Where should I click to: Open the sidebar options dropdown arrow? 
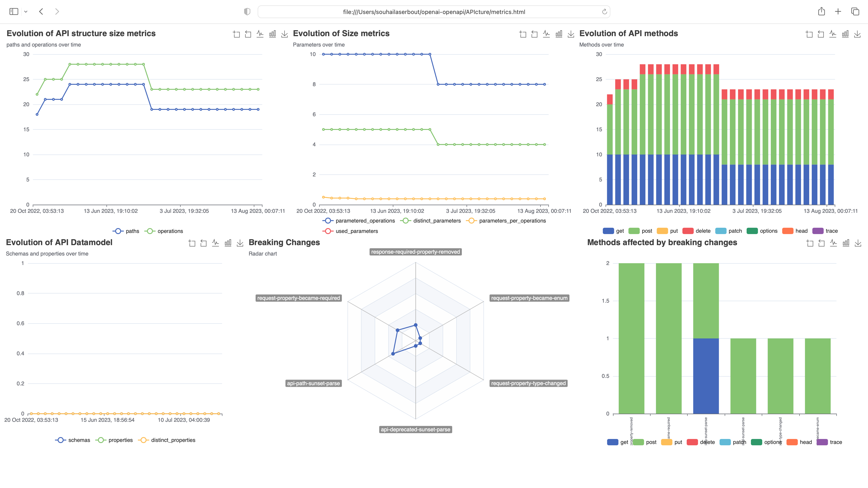coord(26,12)
